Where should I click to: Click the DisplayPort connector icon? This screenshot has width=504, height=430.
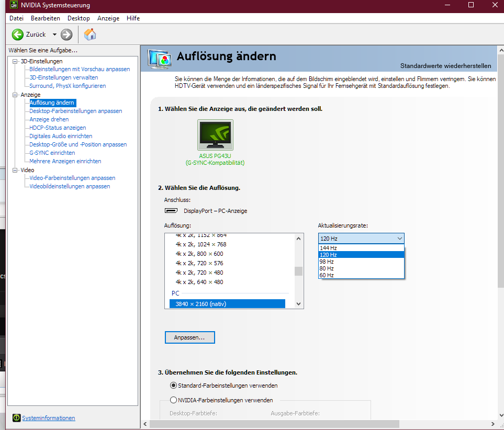point(171,210)
